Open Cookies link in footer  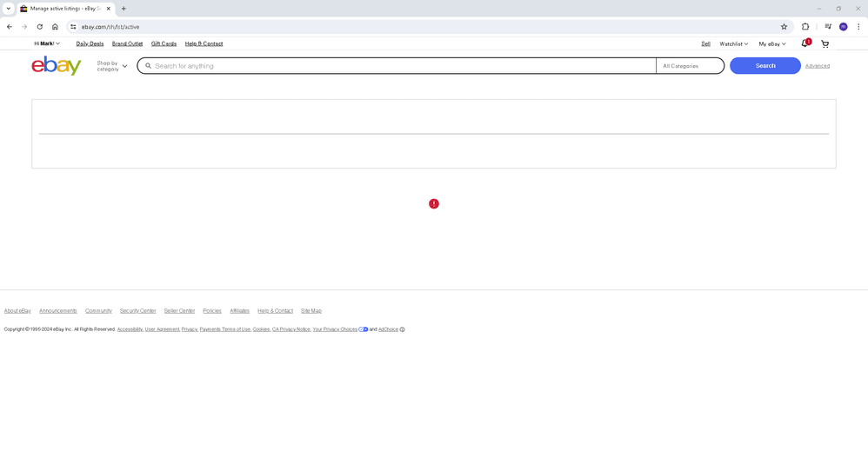[x=261, y=329]
